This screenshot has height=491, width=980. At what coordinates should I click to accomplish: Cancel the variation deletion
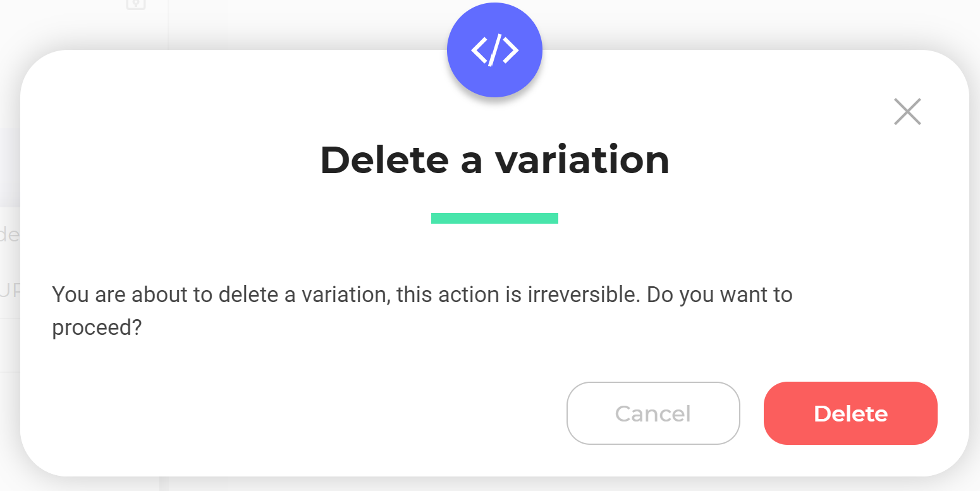point(653,413)
